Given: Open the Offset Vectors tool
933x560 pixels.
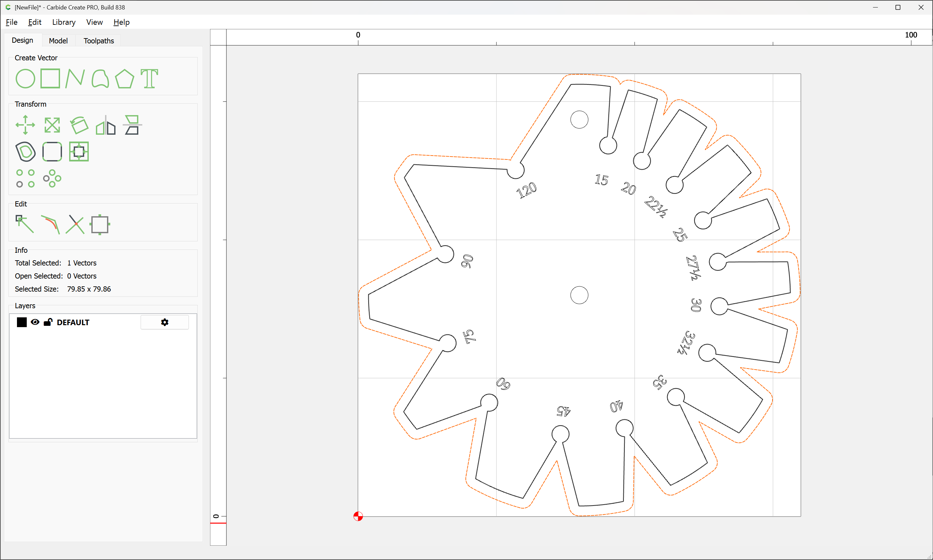Looking at the screenshot, I should (x=25, y=152).
